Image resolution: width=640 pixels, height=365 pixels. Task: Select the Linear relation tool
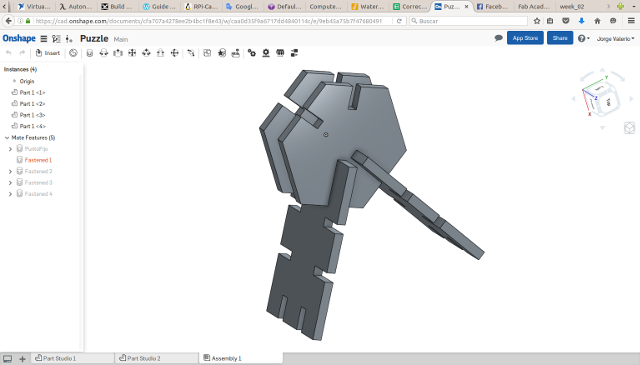click(294, 53)
